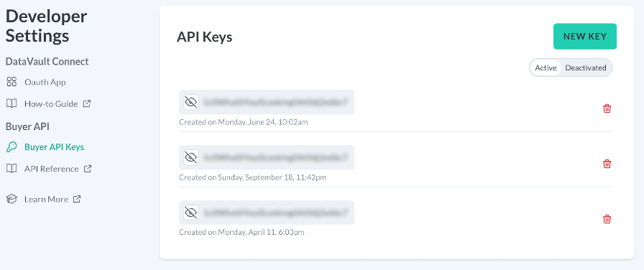The image size is (644, 270).
Task: Delete the API key created June 24
Action: pyautogui.click(x=607, y=108)
